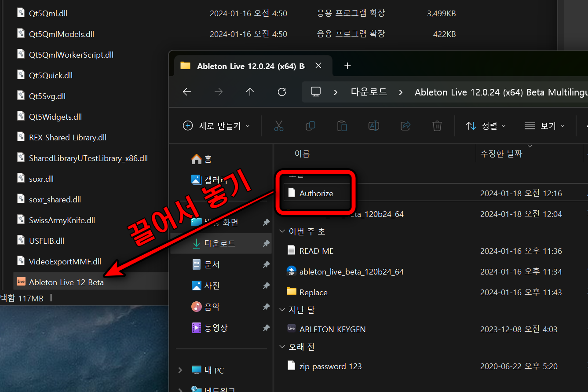This screenshot has width=588, height=392.
Task: Click the Cut scissors icon
Action: click(x=279, y=126)
